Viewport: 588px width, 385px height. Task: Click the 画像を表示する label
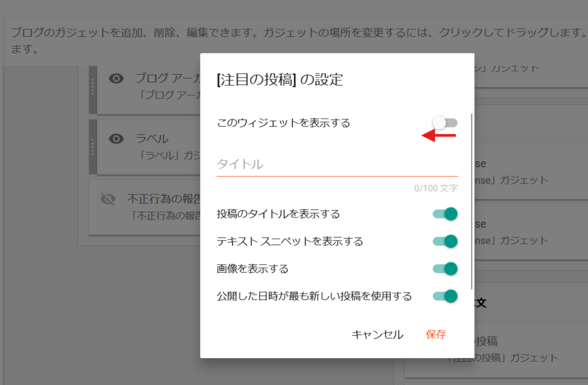(253, 269)
